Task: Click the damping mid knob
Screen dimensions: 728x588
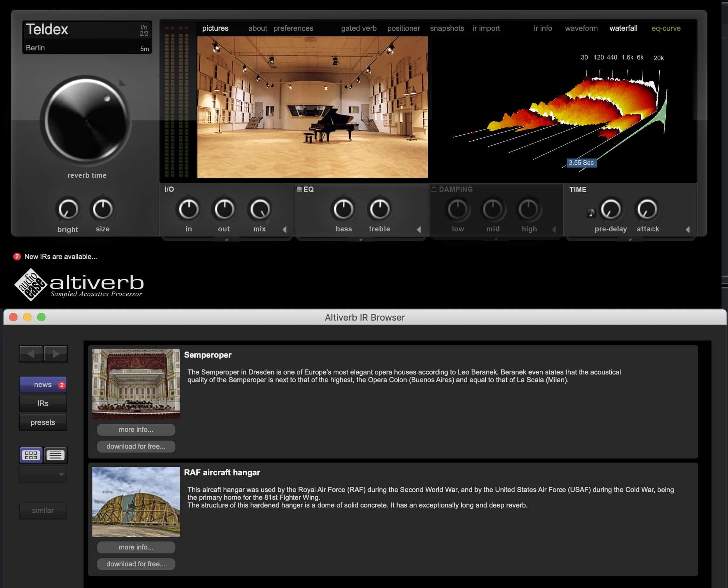Action: [x=493, y=209]
